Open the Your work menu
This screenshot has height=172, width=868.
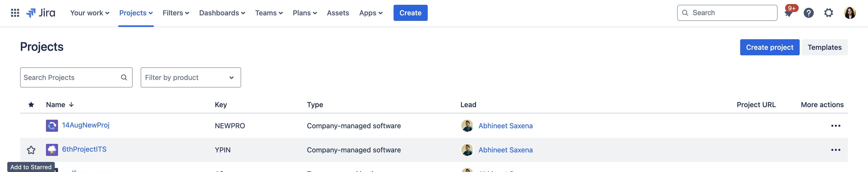90,13
